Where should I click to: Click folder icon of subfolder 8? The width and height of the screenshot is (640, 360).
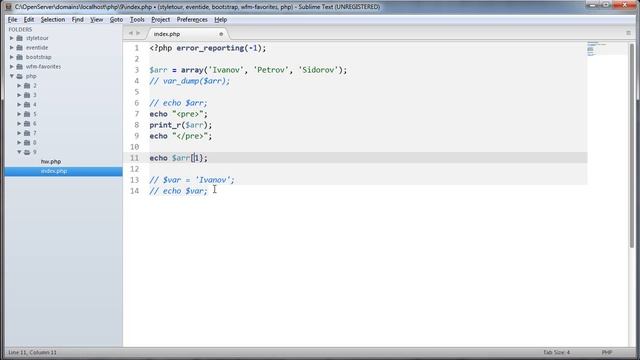click(x=27, y=142)
